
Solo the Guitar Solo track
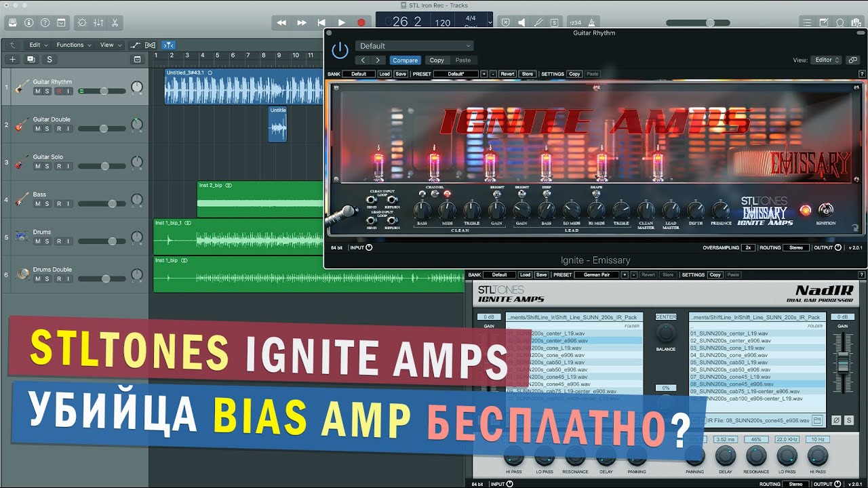48,166
